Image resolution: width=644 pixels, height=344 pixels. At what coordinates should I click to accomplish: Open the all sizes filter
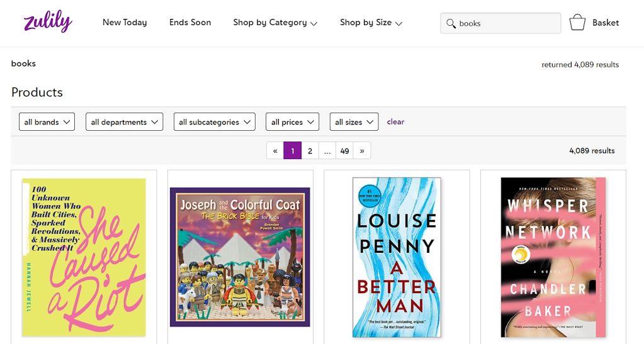[354, 122]
